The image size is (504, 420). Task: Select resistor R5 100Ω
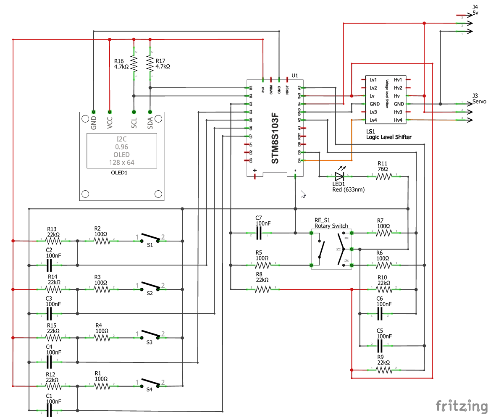click(x=262, y=265)
